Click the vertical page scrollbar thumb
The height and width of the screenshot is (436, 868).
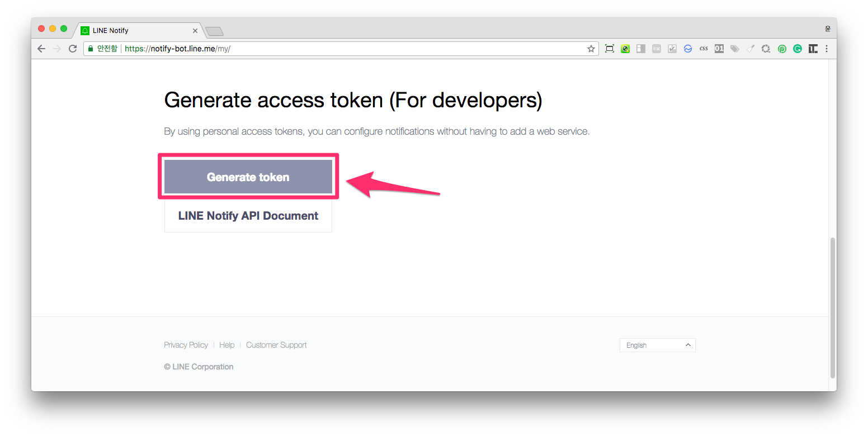point(833,308)
